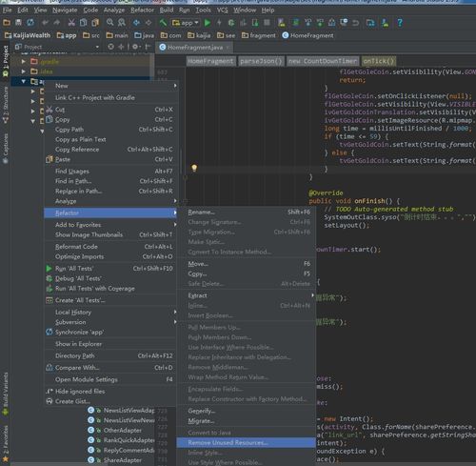Click the Redo toolbar icon

click(57, 23)
